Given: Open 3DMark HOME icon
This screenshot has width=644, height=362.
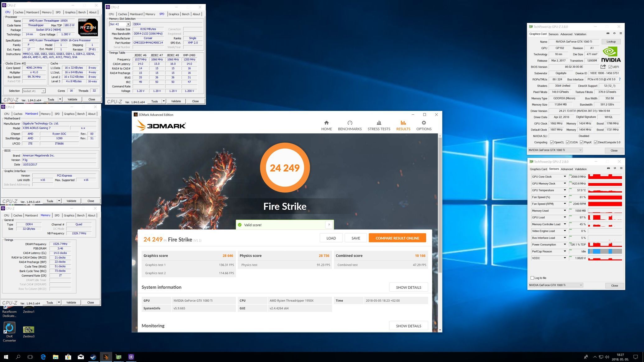Looking at the screenshot, I should (326, 123).
